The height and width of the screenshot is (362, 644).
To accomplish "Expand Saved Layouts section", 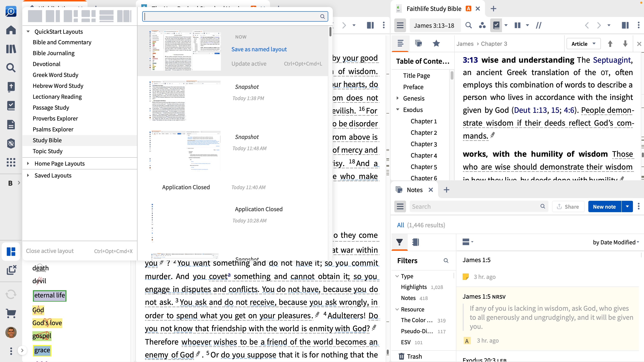I will point(28,175).
